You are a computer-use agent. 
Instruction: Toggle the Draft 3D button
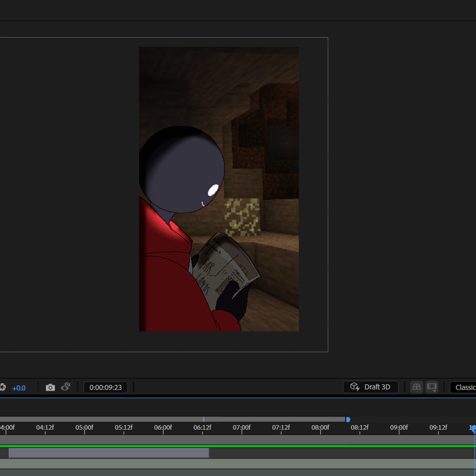click(x=371, y=387)
